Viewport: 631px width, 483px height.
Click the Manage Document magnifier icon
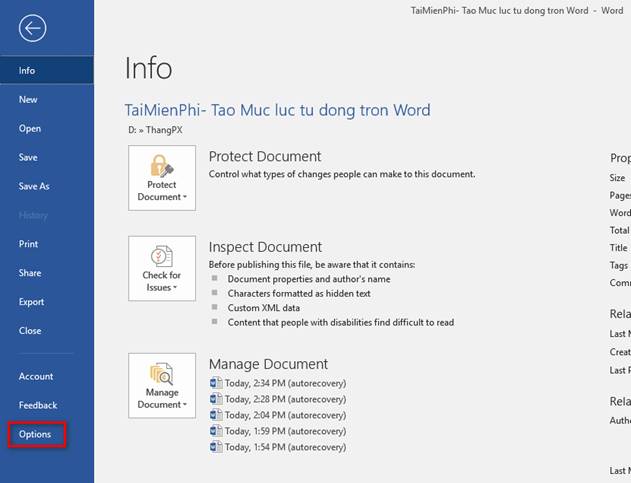click(162, 372)
